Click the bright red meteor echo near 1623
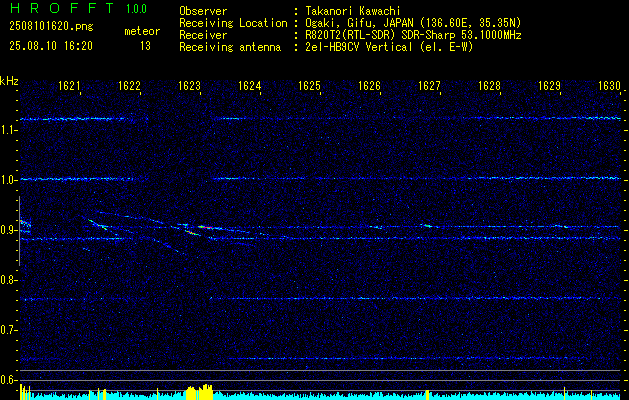Screen dimensions: 629x400 204,227
